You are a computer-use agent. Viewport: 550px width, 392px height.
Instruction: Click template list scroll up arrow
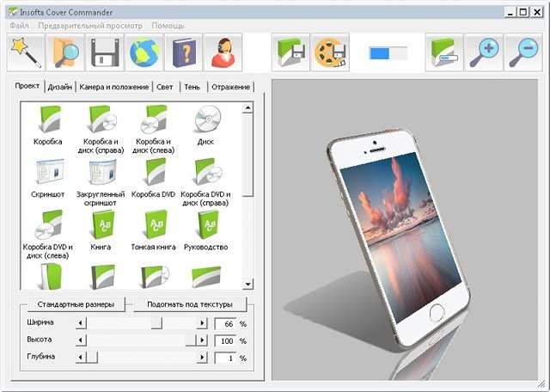coord(248,107)
